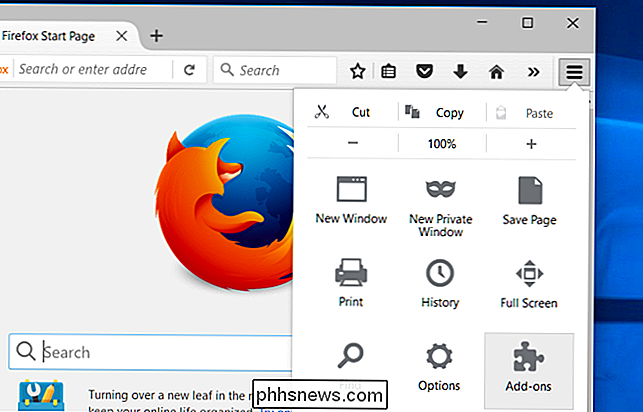Reset zoom via 100% label
The height and width of the screenshot is (412, 643).
442,144
